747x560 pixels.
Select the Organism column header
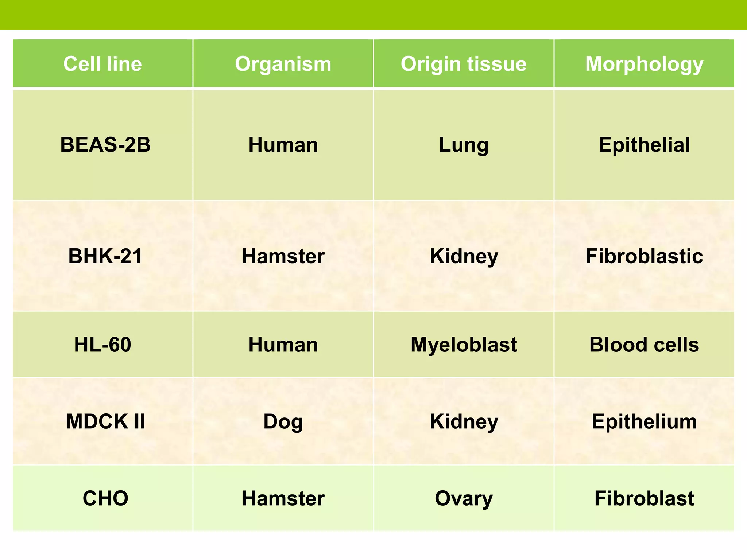pos(283,63)
